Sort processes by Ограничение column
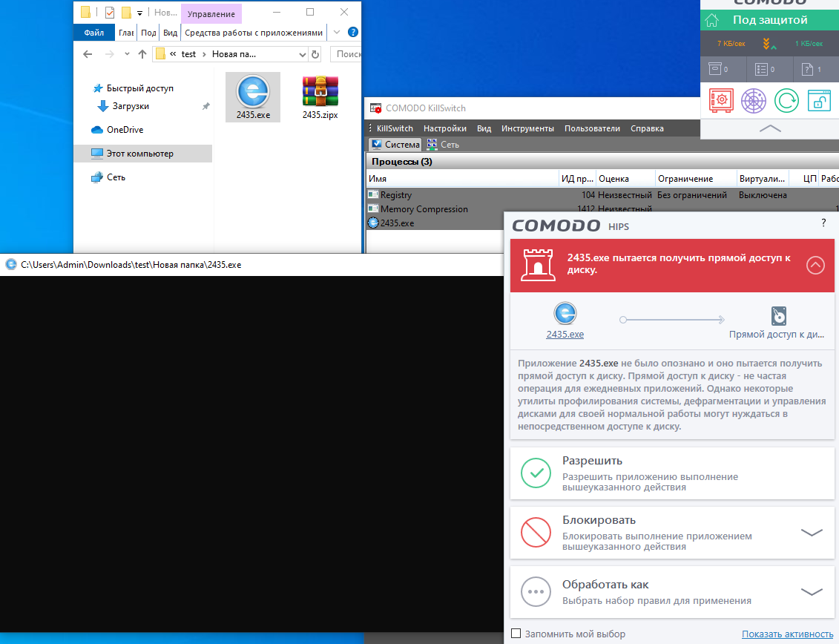 pyautogui.click(x=696, y=179)
